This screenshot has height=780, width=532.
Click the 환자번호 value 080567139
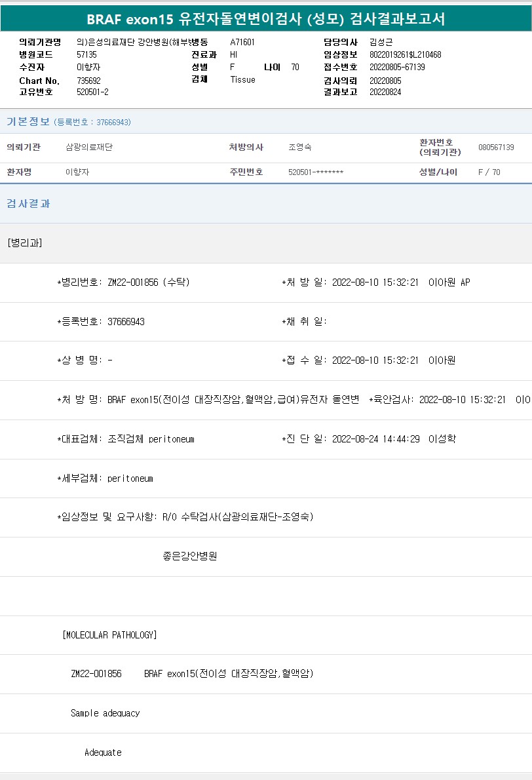(496, 147)
